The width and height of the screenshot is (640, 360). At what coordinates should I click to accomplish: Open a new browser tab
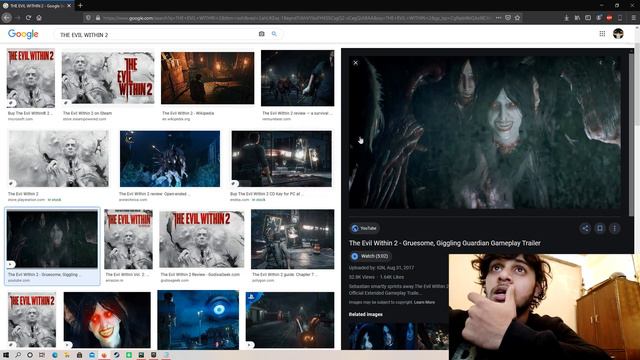(80, 6)
